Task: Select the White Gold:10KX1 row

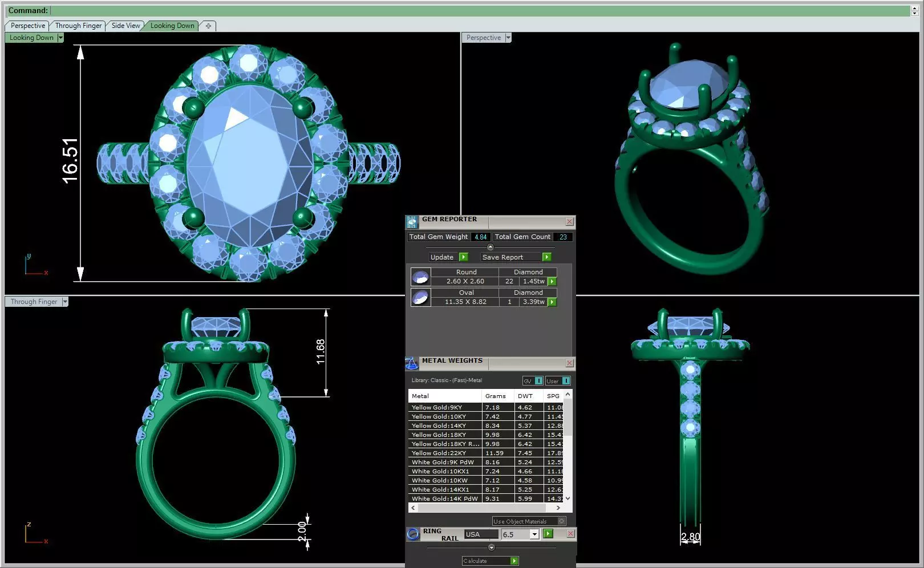Action: click(486, 471)
